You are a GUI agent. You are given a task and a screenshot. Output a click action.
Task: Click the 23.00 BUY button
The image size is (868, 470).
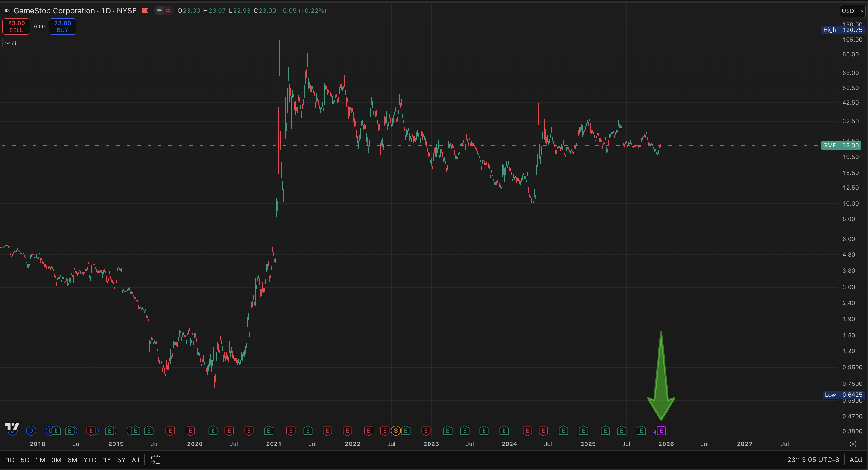[62, 26]
